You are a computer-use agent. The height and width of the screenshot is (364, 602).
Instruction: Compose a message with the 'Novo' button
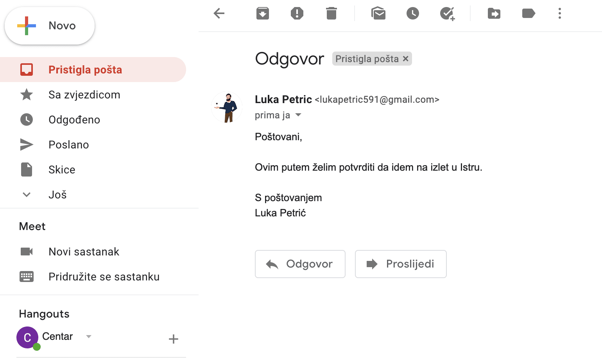coord(50,26)
